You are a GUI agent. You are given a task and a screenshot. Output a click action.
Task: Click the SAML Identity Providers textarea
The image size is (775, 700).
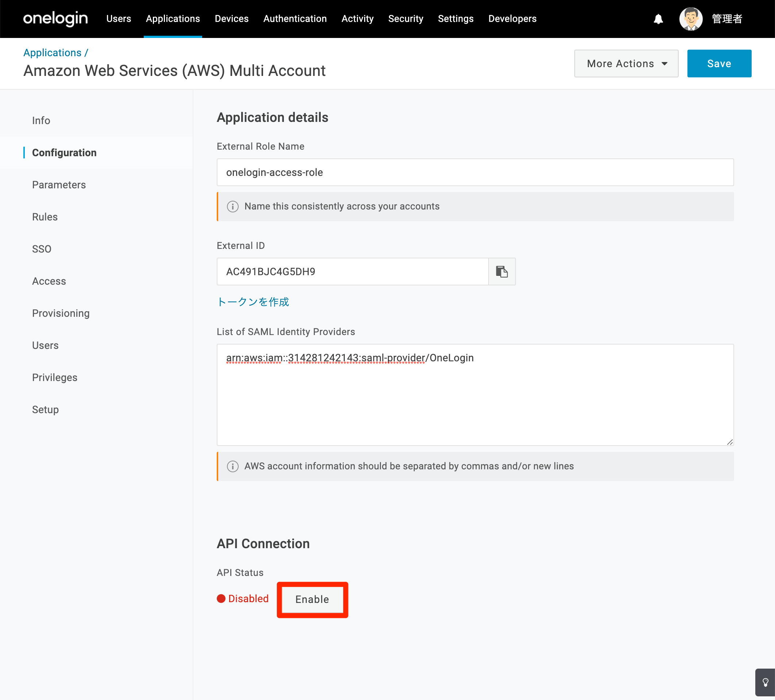pyautogui.click(x=475, y=395)
